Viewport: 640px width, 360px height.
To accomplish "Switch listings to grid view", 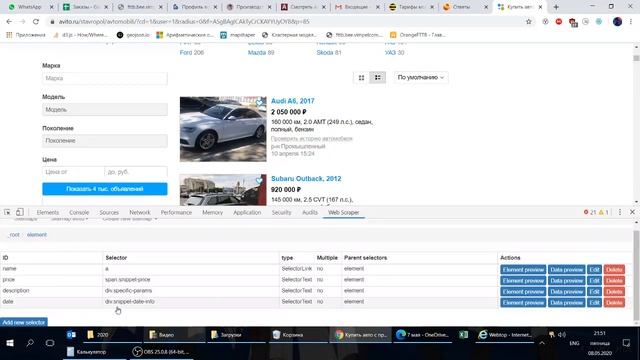I will (361, 78).
